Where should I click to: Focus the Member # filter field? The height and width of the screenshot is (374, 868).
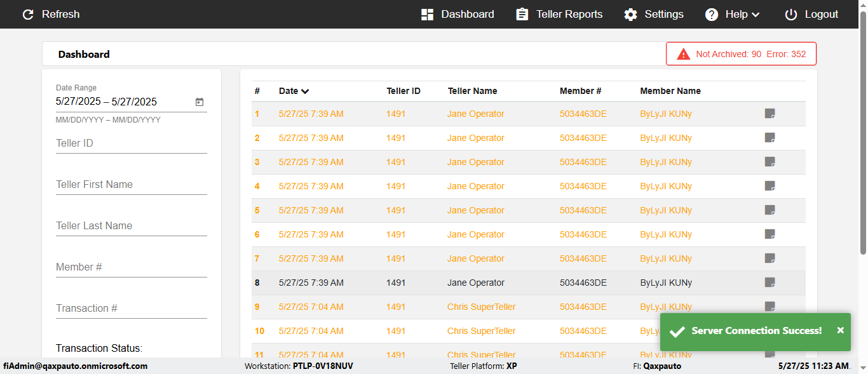[x=131, y=267]
